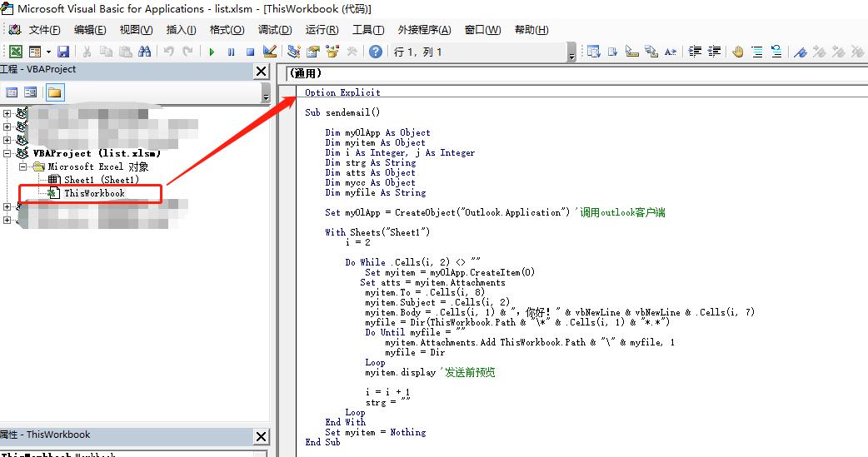Click the Comment Block icon
This screenshot has width=868, height=457.
pyautogui.click(x=757, y=52)
